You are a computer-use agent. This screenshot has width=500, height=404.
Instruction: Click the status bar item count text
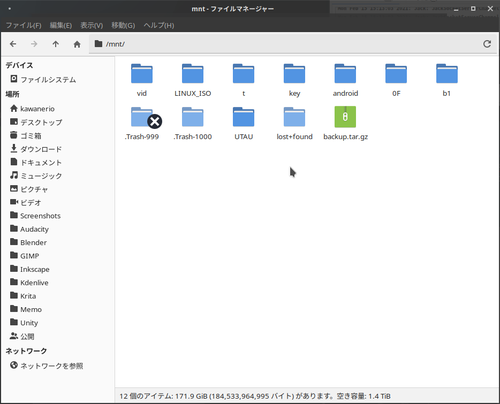click(255, 396)
